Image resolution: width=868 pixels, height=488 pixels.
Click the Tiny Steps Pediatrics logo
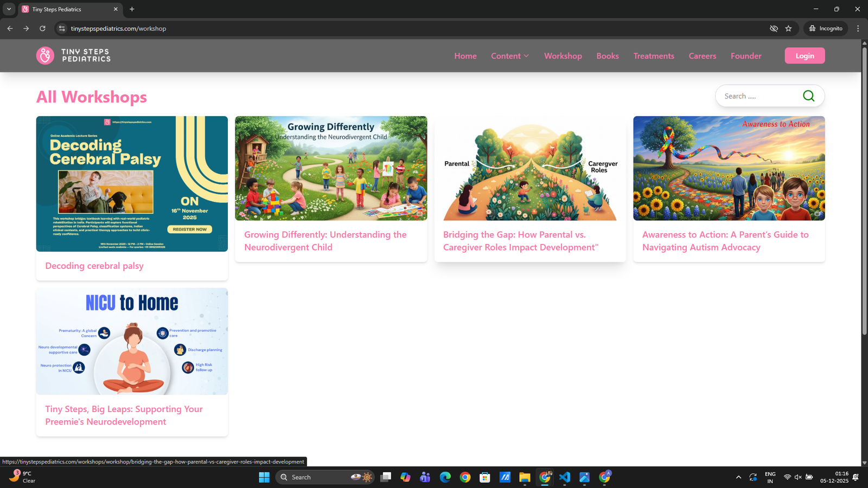click(x=73, y=55)
